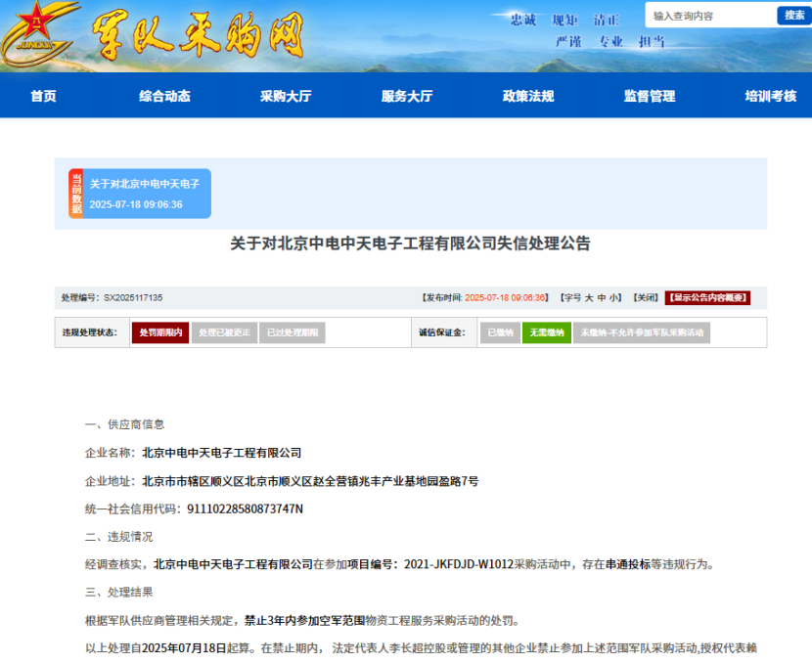
Task: Click the 搜索 search button
Action: [793, 16]
